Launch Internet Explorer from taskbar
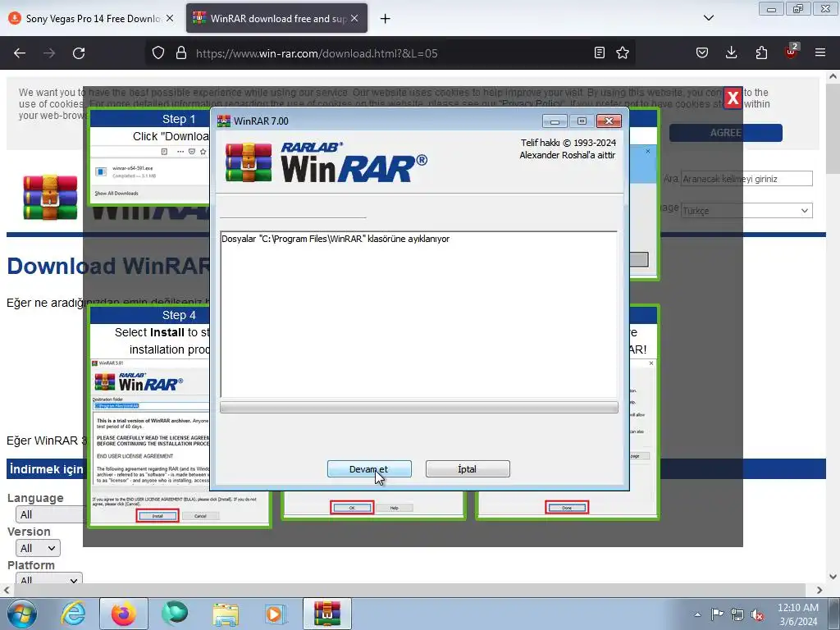Viewport: 840px width, 630px height. coord(73,614)
